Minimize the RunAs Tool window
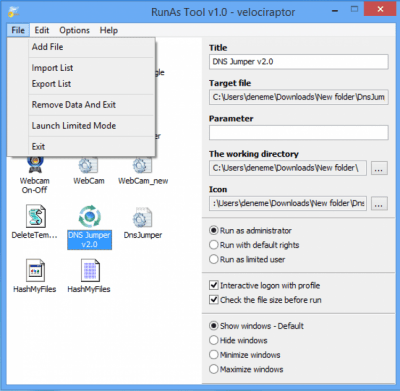The image size is (400, 391). pos(335,11)
